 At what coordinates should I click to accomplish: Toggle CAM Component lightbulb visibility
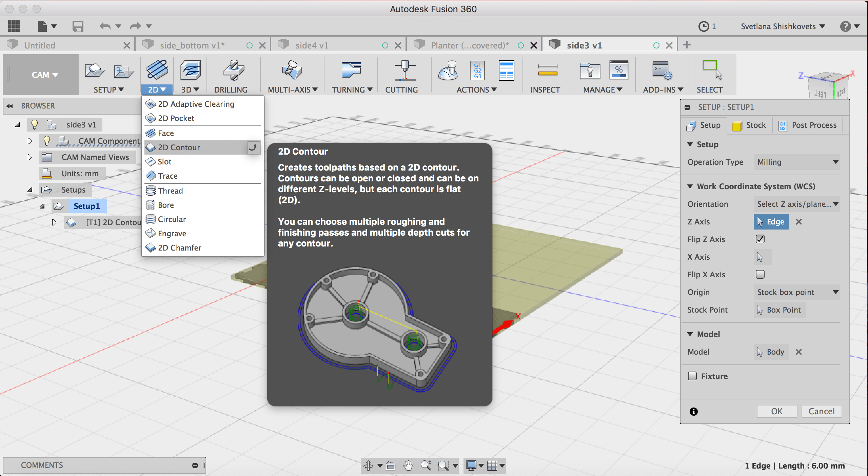47,140
